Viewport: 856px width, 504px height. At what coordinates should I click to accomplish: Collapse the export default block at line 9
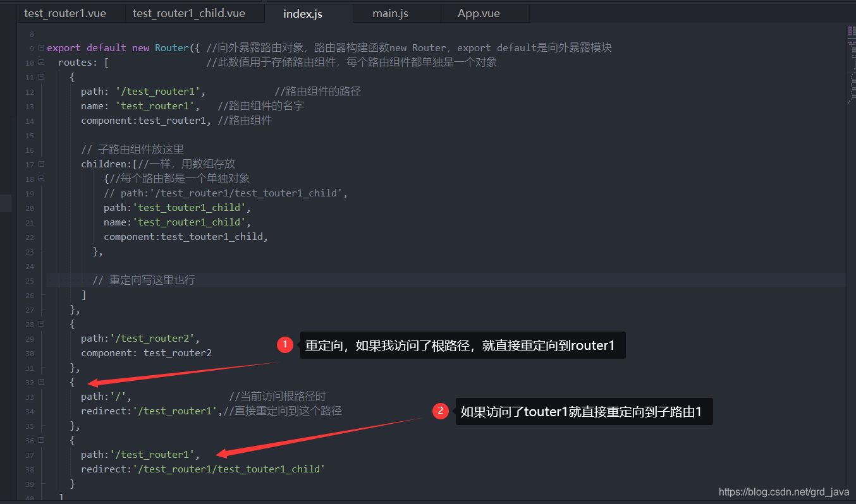tap(41, 47)
